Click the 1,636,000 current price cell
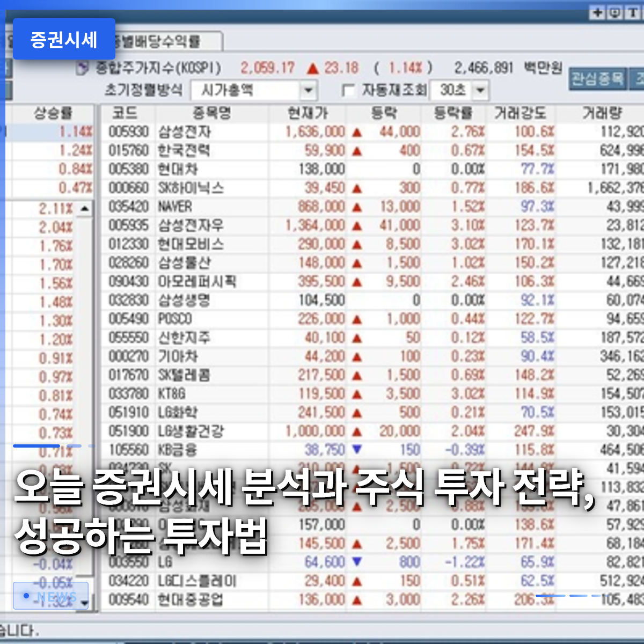This screenshot has width=644, height=644. pyautogui.click(x=315, y=131)
